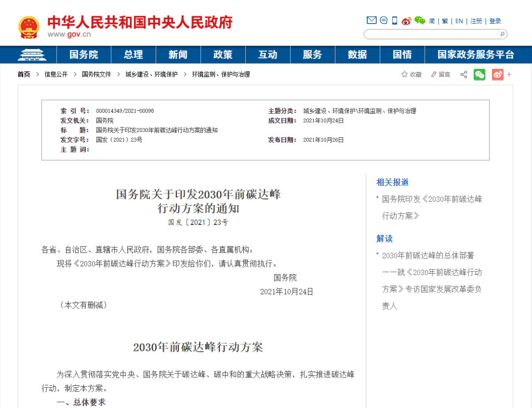The image size is (532, 408).
Task: Share the article via the red Weibo icon
Action: [x=497, y=74]
